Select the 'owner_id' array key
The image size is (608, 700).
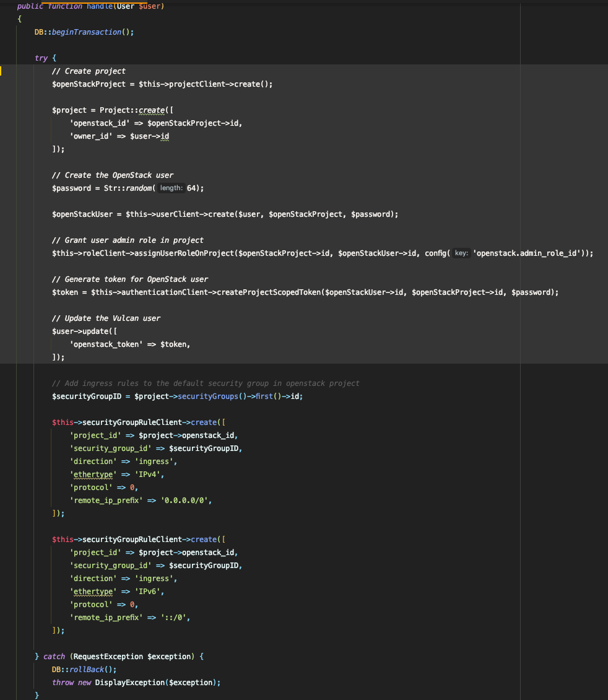(x=91, y=136)
